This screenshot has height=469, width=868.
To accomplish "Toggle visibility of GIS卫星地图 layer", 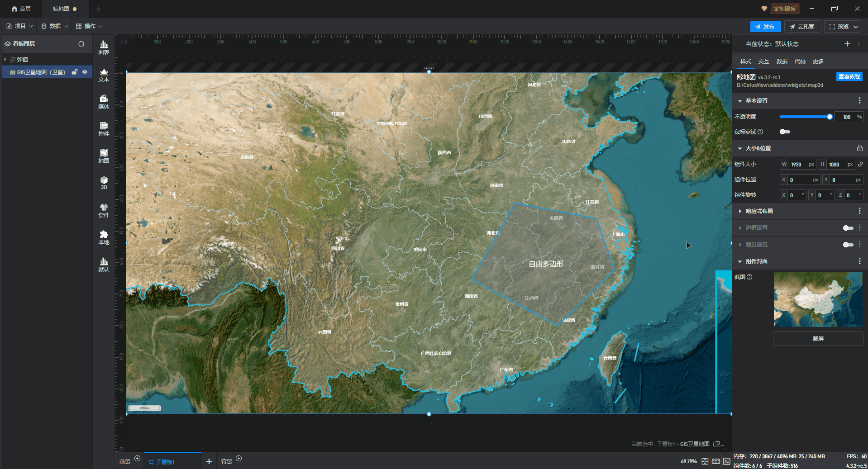I will click(85, 72).
